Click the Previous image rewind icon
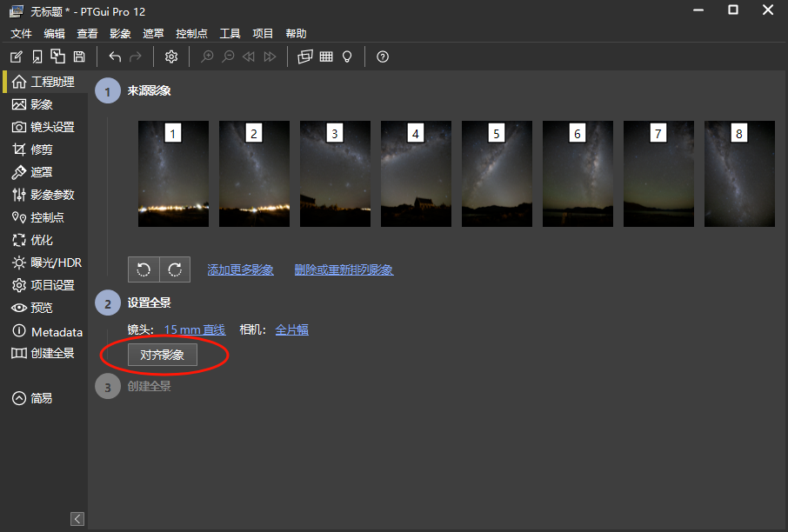This screenshot has height=532, width=788. pos(249,57)
